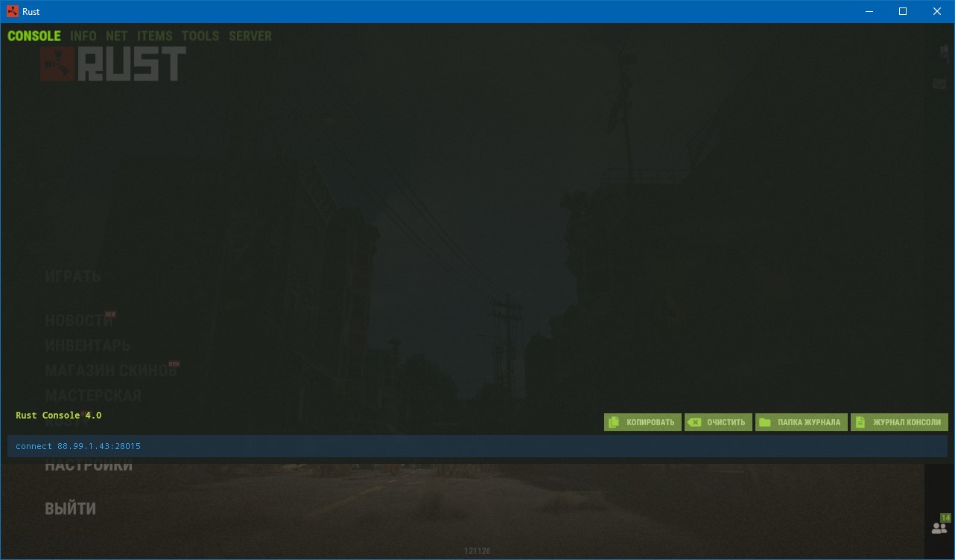The image size is (955, 560).
Task: Click the build number 121126 text
Action: tap(477, 551)
